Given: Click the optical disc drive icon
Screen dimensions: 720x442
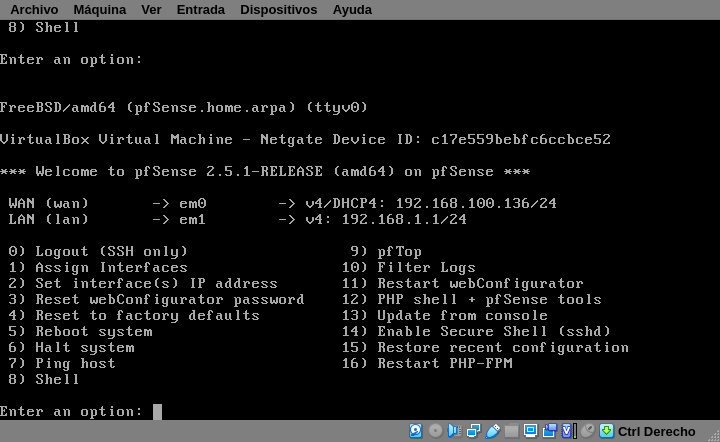Looking at the screenshot, I should (x=435, y=431).
